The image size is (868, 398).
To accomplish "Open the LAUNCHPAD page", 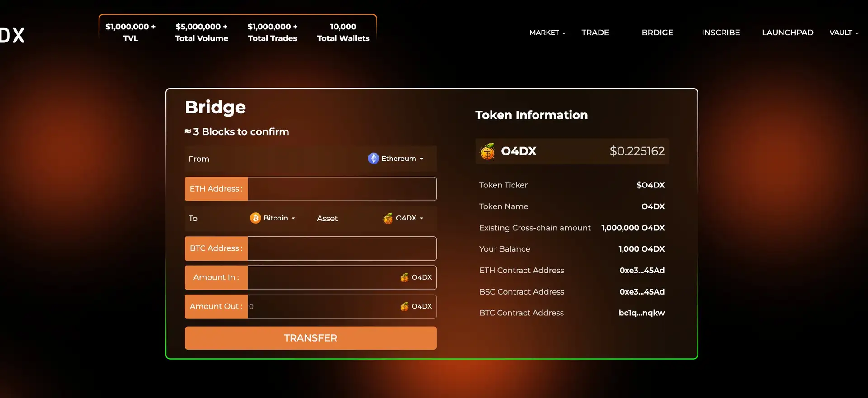I will [x=787, y=33].
